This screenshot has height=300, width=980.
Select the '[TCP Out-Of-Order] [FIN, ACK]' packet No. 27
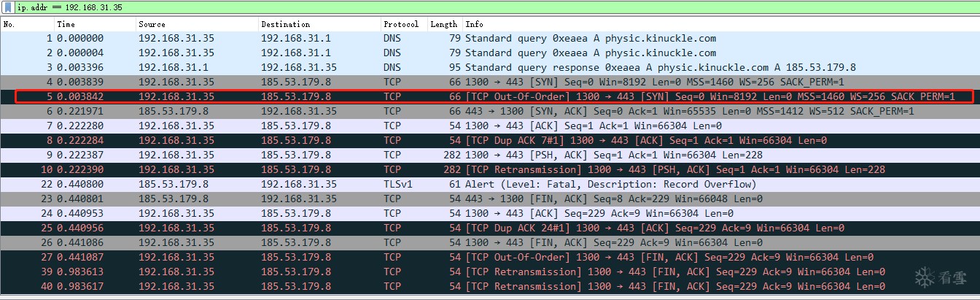pyautogui.click(x=490, y=257)
